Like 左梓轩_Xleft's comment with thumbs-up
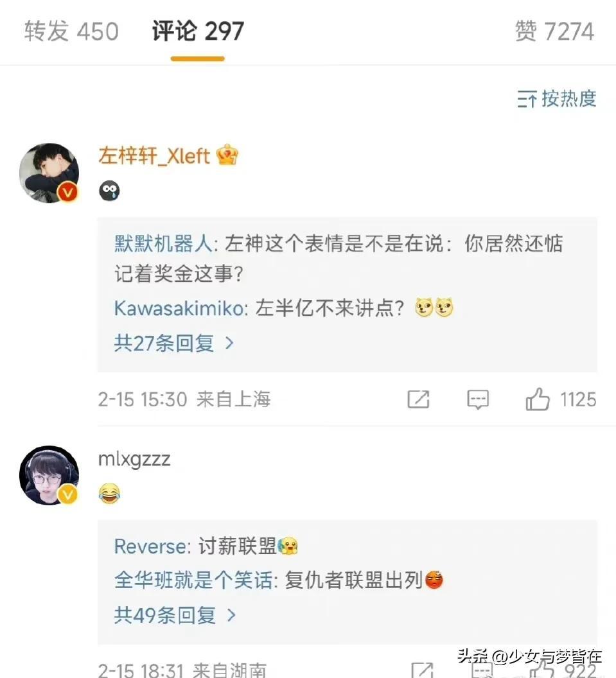The width and height of the screenshot is (616, 678). click(x=538, y=399)
